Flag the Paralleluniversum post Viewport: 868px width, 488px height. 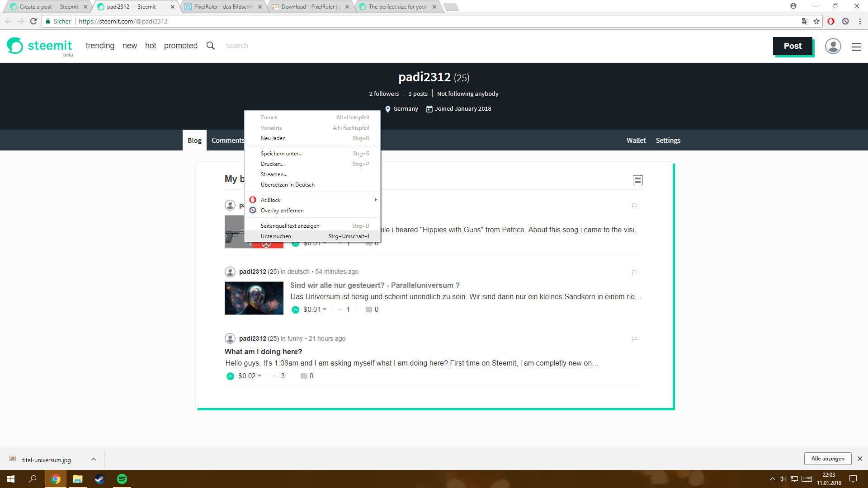pos(634,272)
